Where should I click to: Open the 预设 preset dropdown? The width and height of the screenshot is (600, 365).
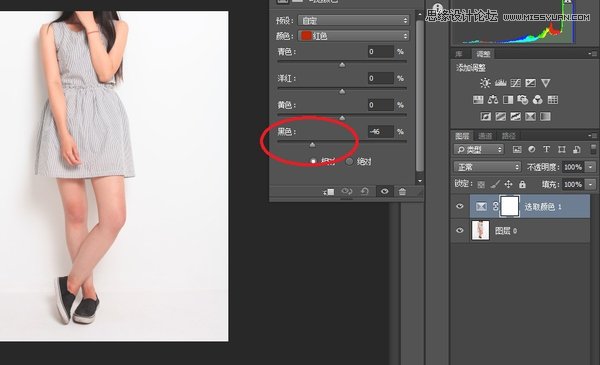[x=354, y=20]
